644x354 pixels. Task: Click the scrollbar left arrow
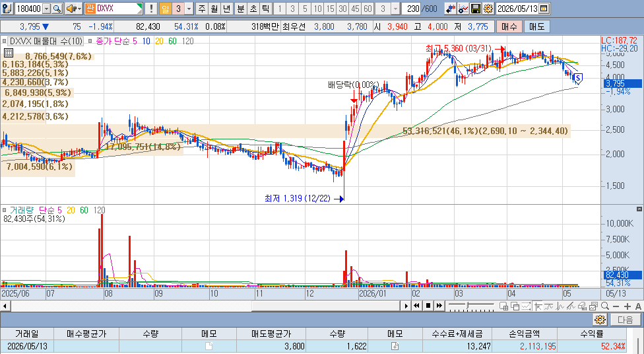(x=5, y=306)
